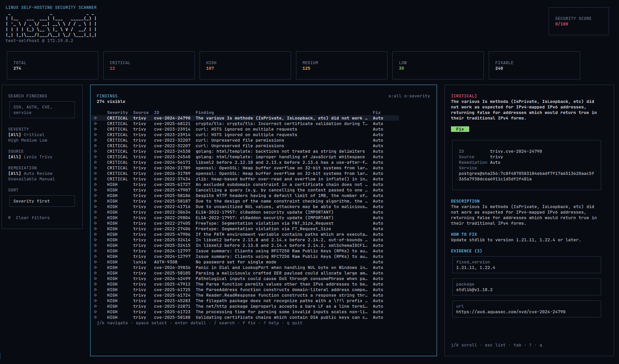Click the green Fix button
This screenshot has width=619, height=364.
[460, 129]
